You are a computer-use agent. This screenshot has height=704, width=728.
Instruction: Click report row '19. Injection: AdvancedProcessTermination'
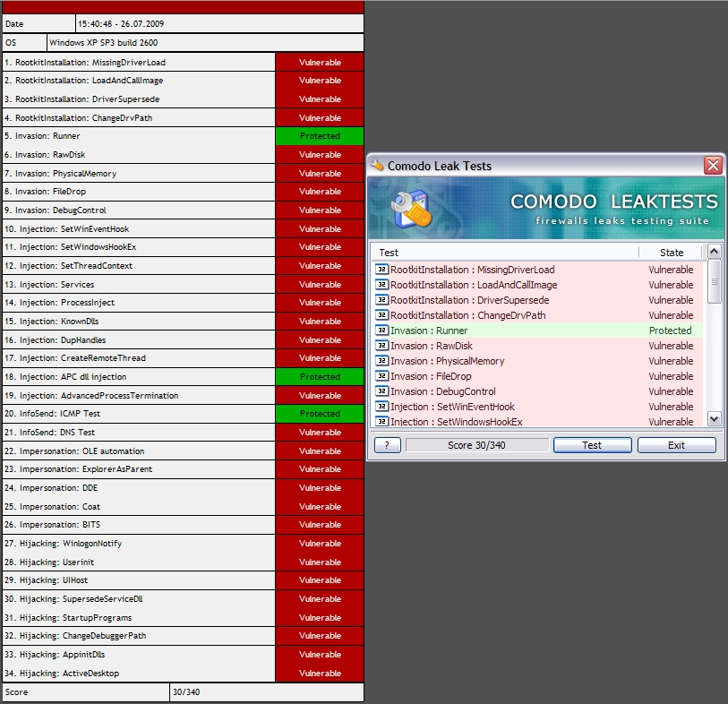point(139,395)
